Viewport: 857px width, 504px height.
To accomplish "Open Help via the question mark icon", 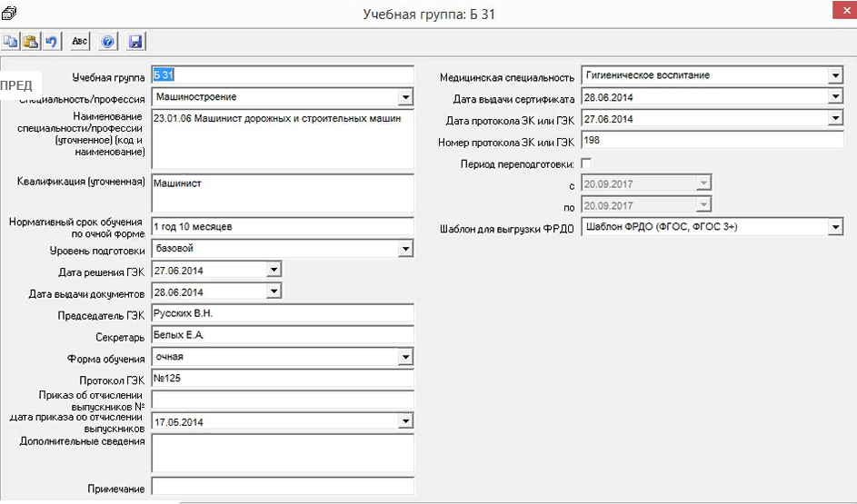I will tap(108, 42).
